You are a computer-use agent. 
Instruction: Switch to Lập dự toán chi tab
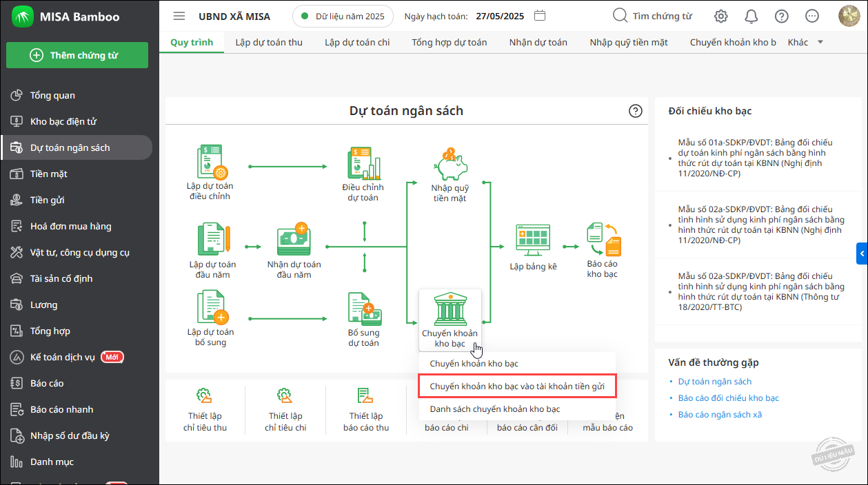coord(357,42)
